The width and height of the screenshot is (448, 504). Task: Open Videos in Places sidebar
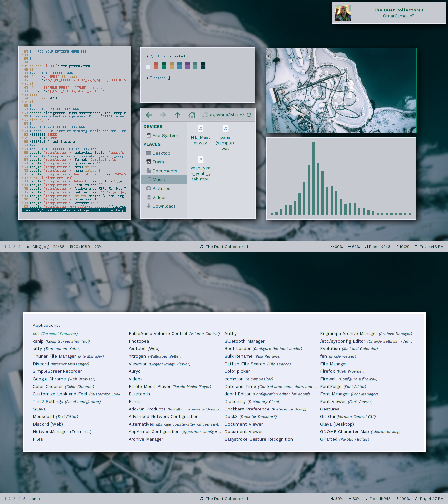point(164,197)
